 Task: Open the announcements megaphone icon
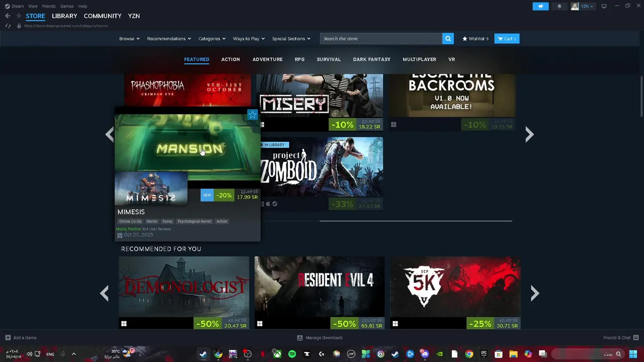point(540,6)
